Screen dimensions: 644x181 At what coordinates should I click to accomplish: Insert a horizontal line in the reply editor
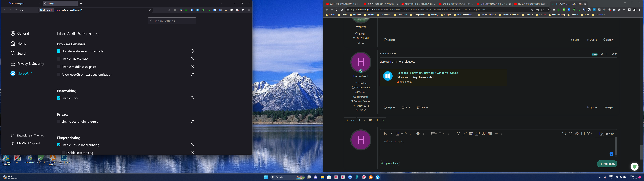[496, 134]
